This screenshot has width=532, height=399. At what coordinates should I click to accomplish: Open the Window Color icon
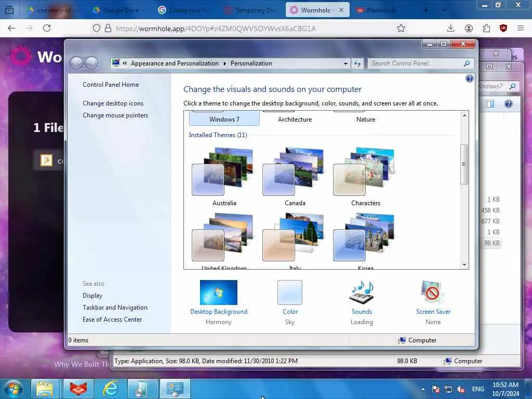(290, 292)
